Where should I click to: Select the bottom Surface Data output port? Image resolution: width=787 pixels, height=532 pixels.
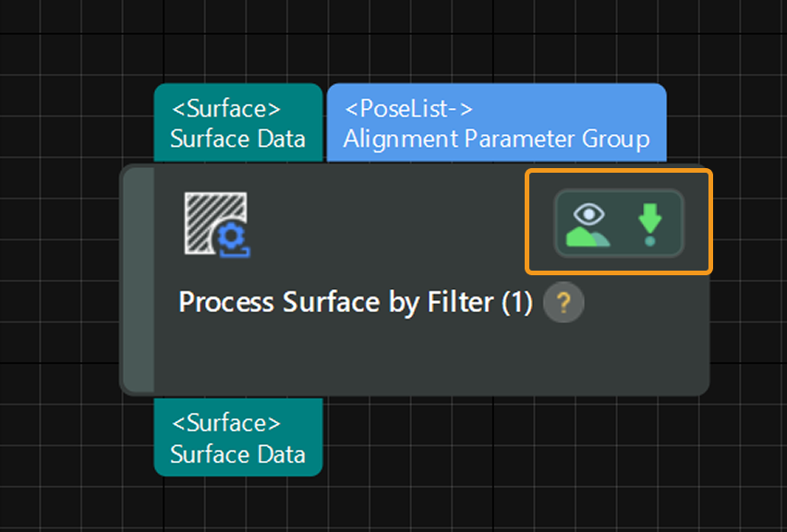pos(237,438)
